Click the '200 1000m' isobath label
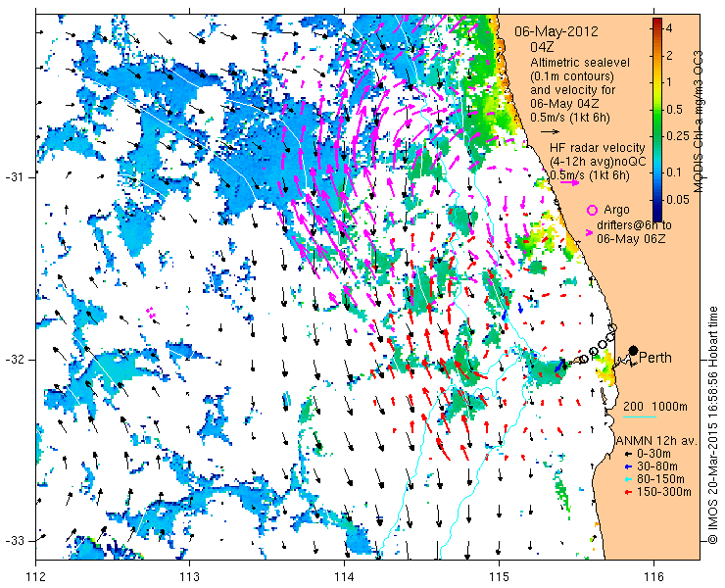This screenshot has height=588, width=725. pyautogui.click(x=655, y=407)
